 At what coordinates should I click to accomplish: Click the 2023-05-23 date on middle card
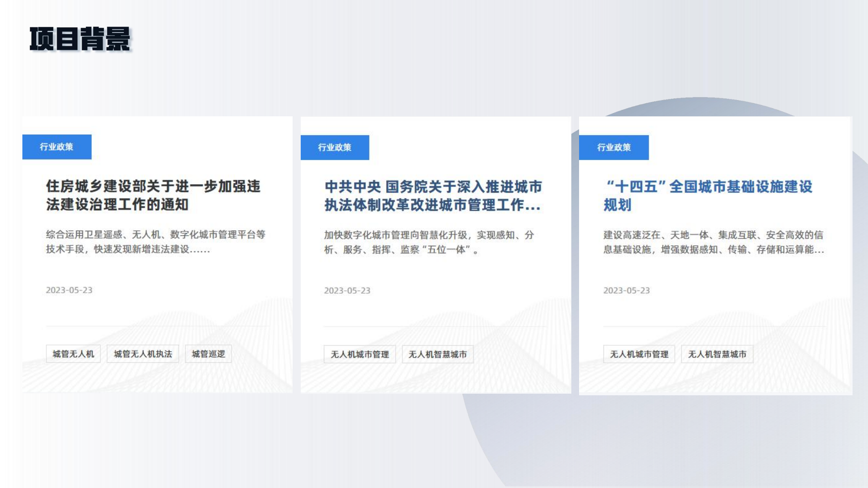point(347,290)
